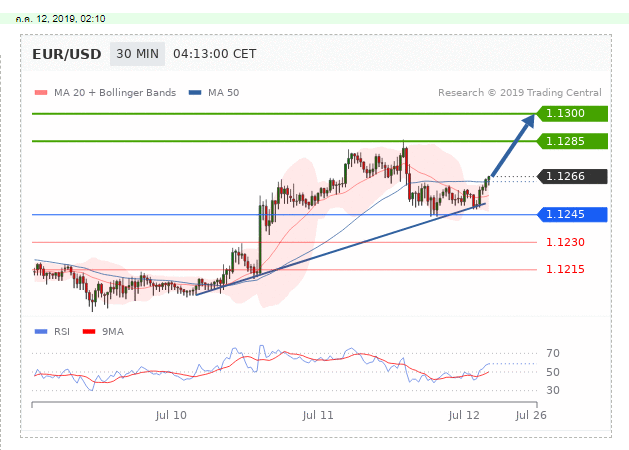This screenshot has width=629, height=450.
Task: Click the RSI blue legend swatch
Action: 41,332
